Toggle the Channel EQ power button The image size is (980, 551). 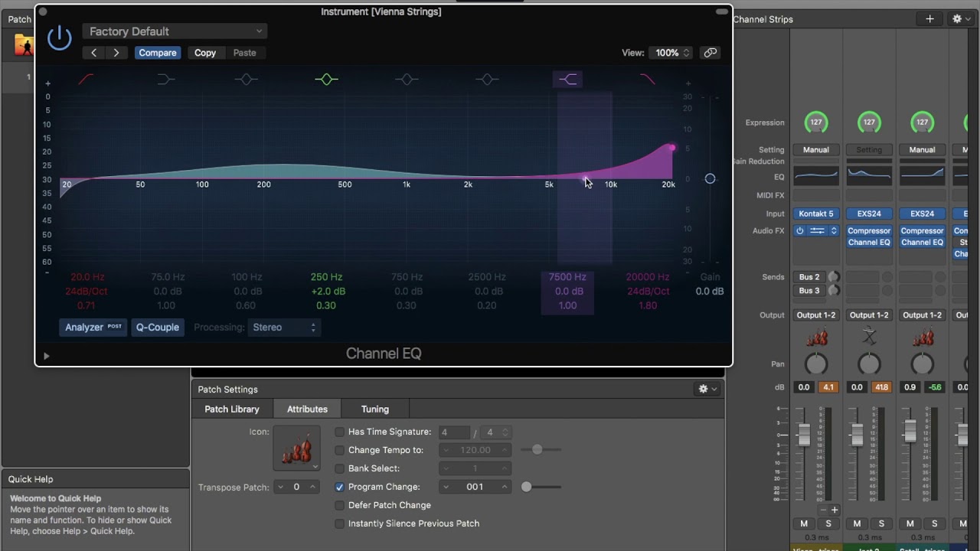point(59,38)
